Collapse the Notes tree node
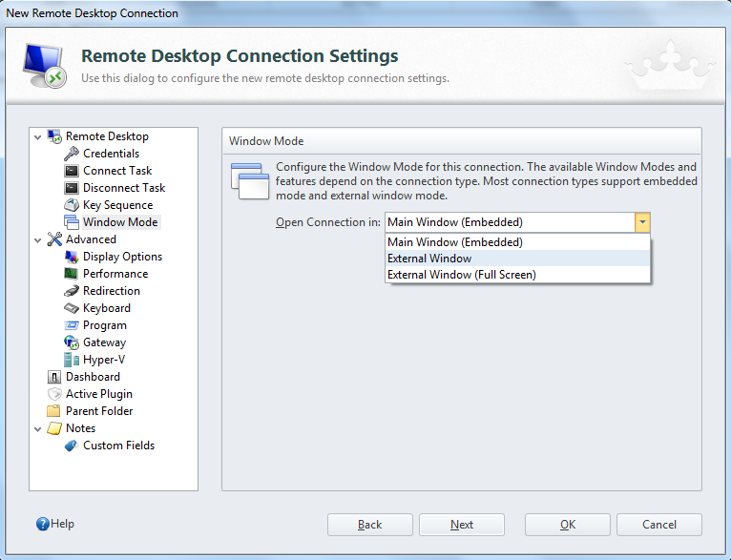Viewport: 731px width, 560px height. (38, 428)
